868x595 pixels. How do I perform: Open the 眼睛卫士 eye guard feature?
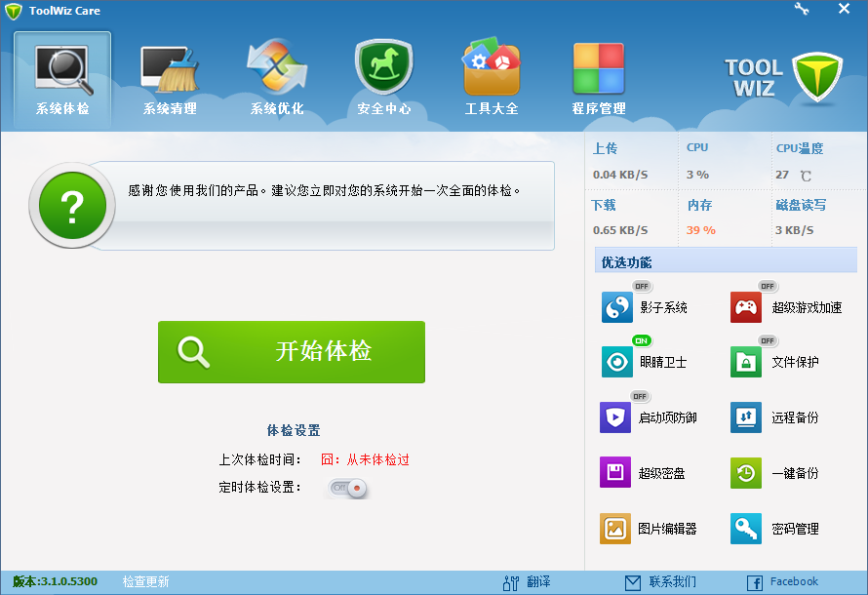coord(615,362)
